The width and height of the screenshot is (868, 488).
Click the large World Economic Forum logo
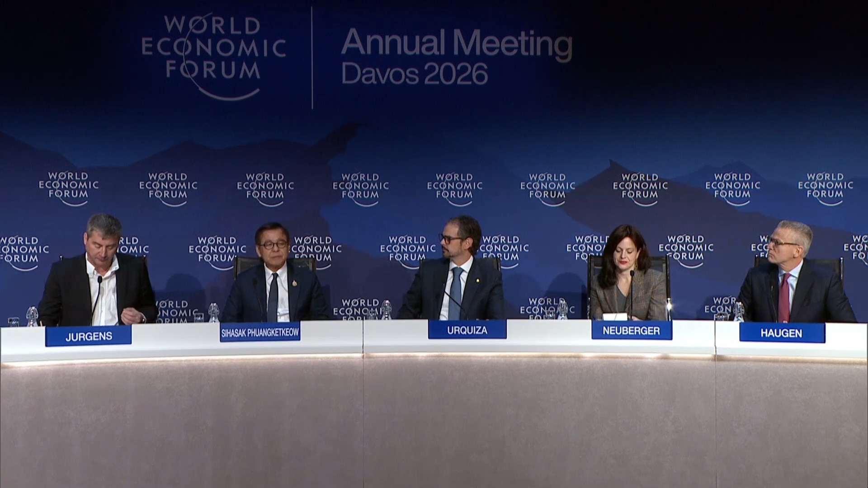coord(214,55)
